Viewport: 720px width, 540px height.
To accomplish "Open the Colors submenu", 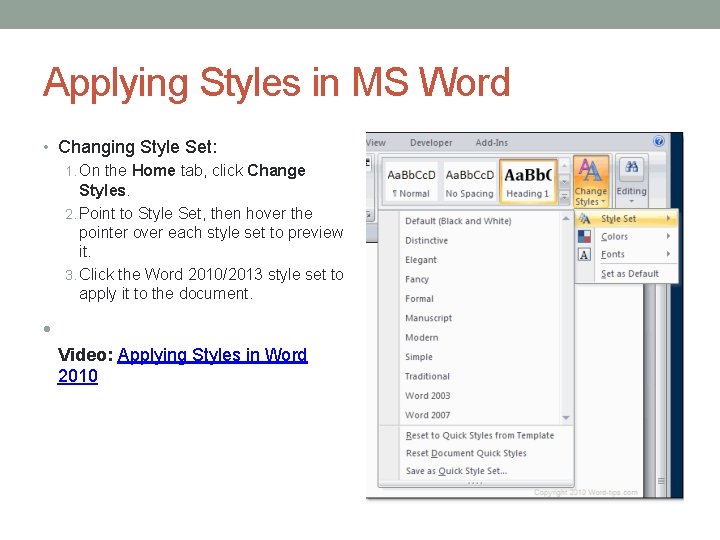I will coord(627,236).
